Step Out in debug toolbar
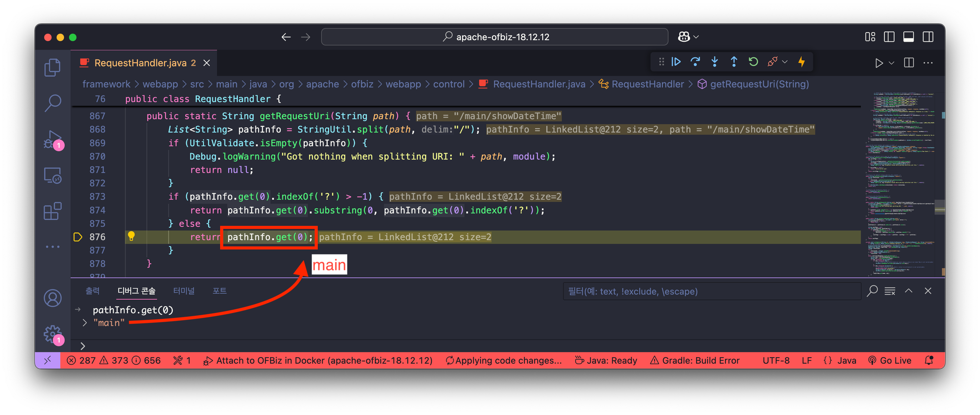The width and height of the screenshot is (980, 415). 734,62
